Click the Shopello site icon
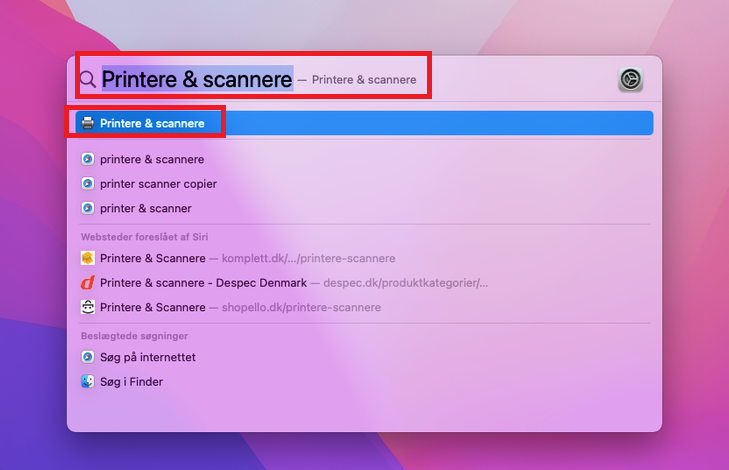The width and height of the screenshot is (729, 470). [x=88, y=307]
